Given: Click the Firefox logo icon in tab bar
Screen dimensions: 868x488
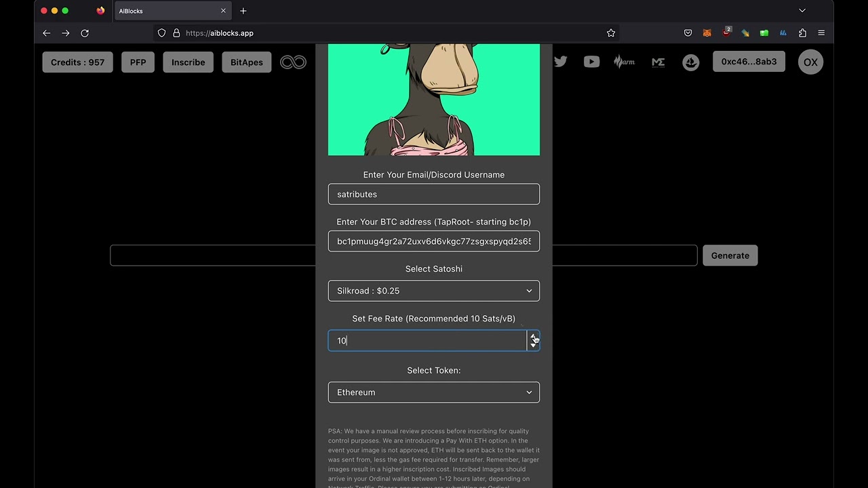Looking at the screenshot, I should click(x=100, y=11).
